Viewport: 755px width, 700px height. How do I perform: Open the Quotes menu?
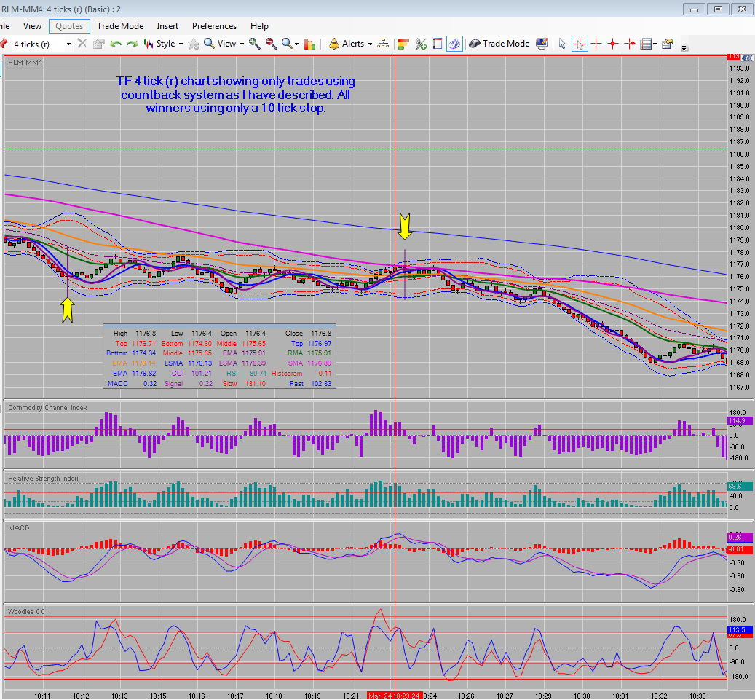(69, 26)
